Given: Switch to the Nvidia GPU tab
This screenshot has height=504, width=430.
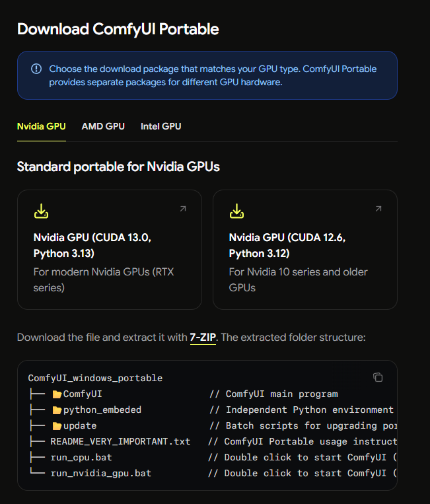Looking at the screenshot, I should coord(41,126).
